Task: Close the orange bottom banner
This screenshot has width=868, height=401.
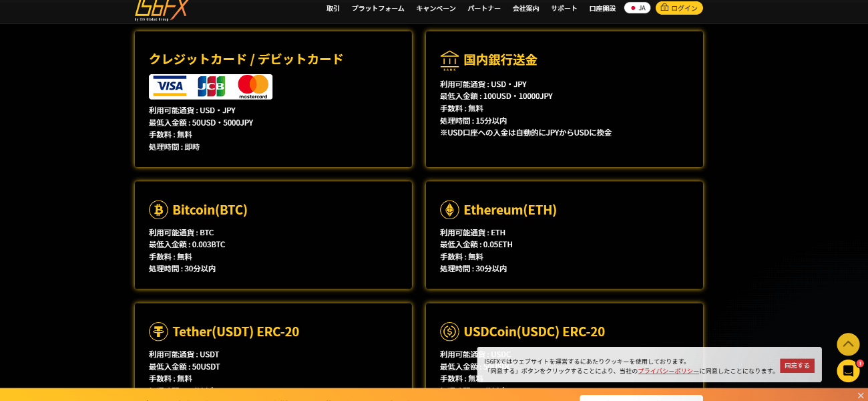Action: 861,396
